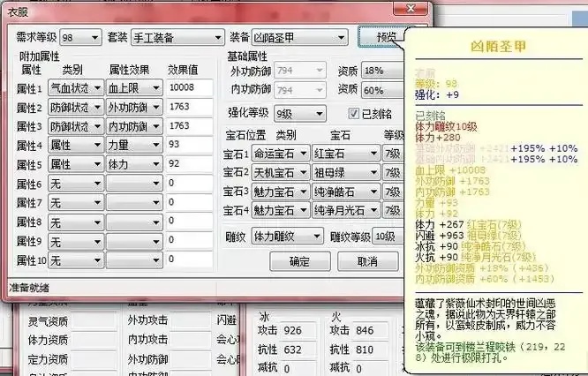Click 属性8 value field
The height and width of the screenshot is (376, 588).
pos(189,222)
